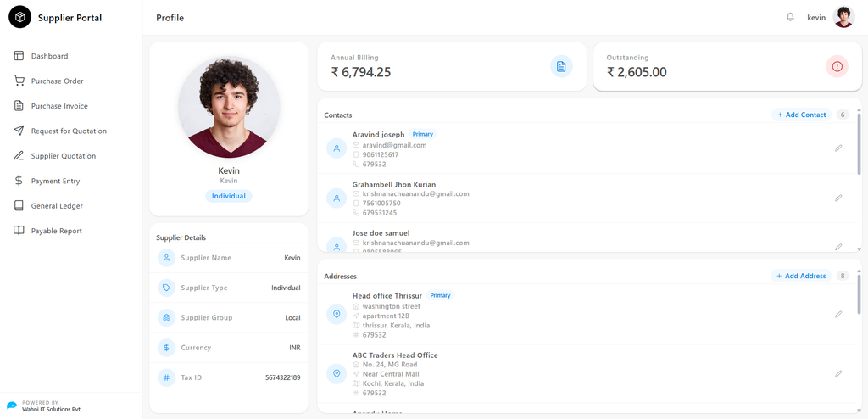Click the Supplier Group layers icon
The height and width of the screenshot is (419, 868).
point(166,317)
